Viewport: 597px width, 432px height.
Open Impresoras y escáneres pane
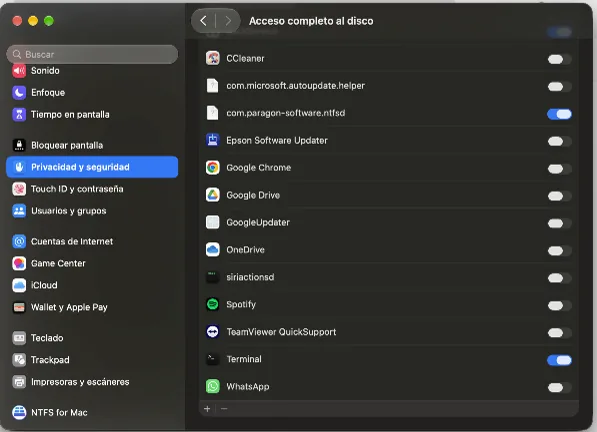92,382
